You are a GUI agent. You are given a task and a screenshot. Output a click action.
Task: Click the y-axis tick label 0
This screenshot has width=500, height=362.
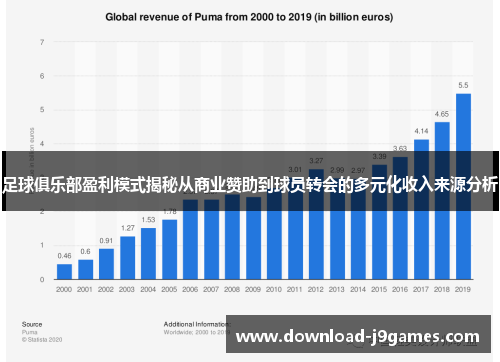[x=42, y=280]
